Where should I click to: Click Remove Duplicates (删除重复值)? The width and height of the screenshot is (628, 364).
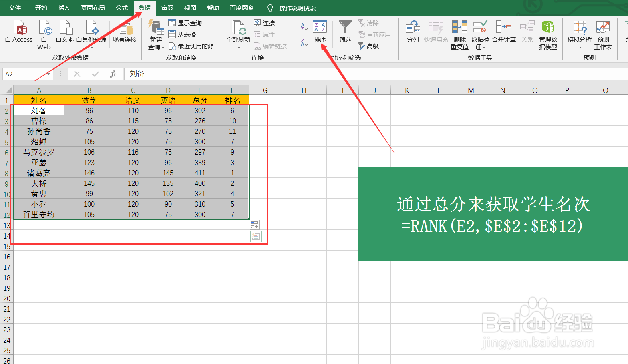click(x=459, y=35)
